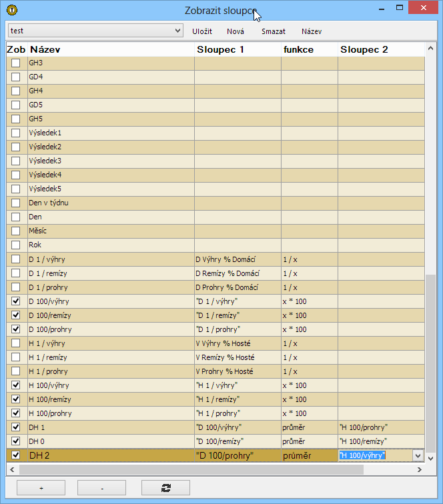Expand the Sloupec 2 dropdown in DH 2 row
Screen dimensions: 443x504
pos(418,455)
